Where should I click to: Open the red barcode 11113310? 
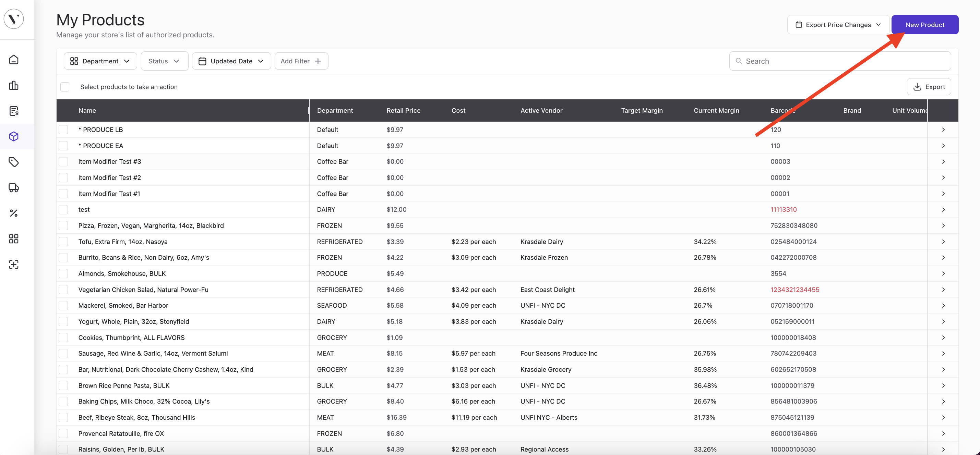pyautogui.click(x=783, y=209)
